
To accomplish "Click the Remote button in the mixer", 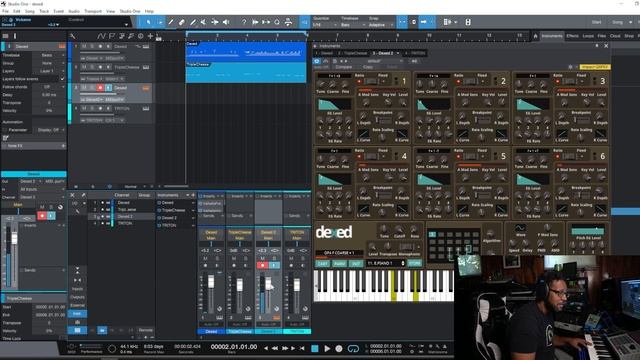I will pyautogui.click(x=146, y=330).
